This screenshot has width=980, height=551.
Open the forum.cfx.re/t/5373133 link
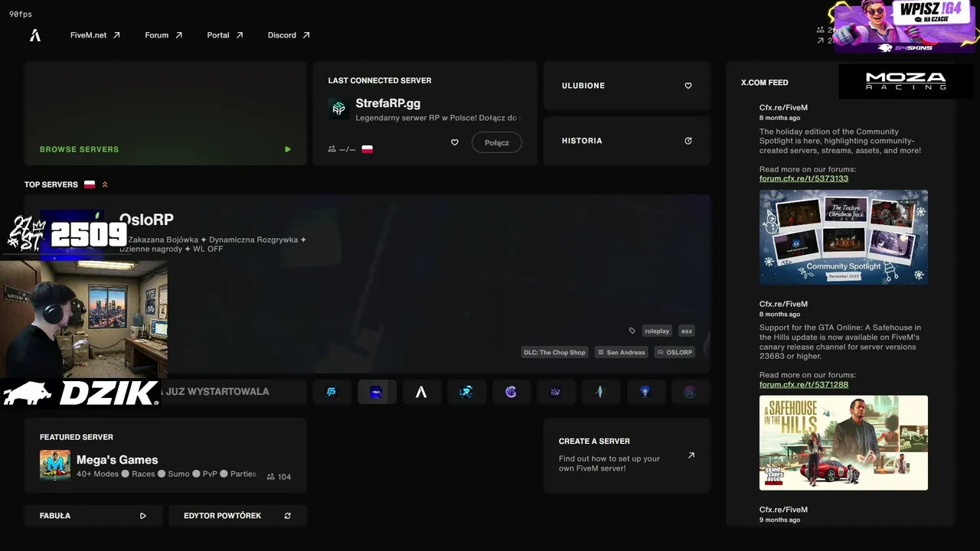[x=804, y=179]
